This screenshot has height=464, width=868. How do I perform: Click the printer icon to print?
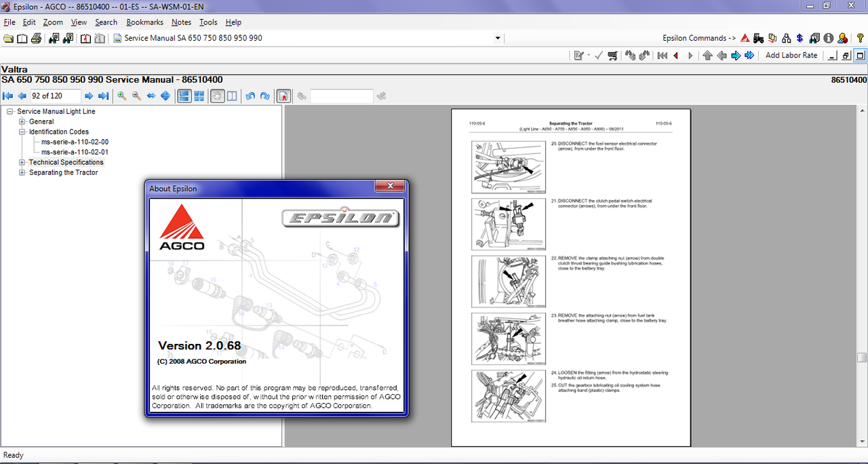36,38
